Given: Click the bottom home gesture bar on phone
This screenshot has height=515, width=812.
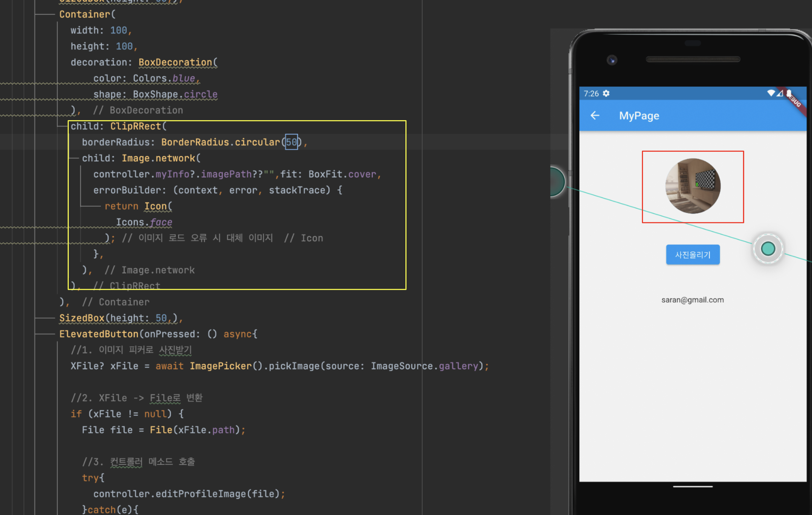Looking at the screenshot, I should pos(693,486).
